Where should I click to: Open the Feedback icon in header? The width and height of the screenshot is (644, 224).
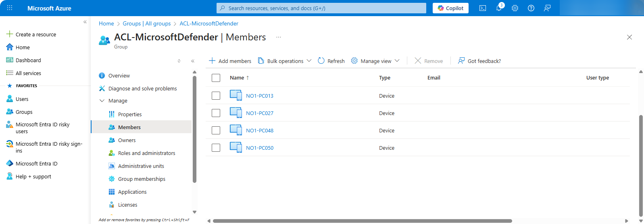pos(547,8)
